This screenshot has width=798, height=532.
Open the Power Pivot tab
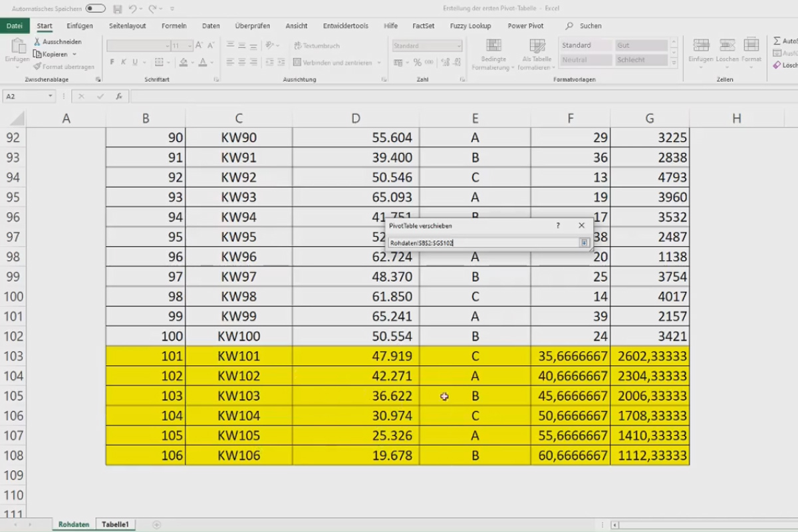tap(525, 26)
